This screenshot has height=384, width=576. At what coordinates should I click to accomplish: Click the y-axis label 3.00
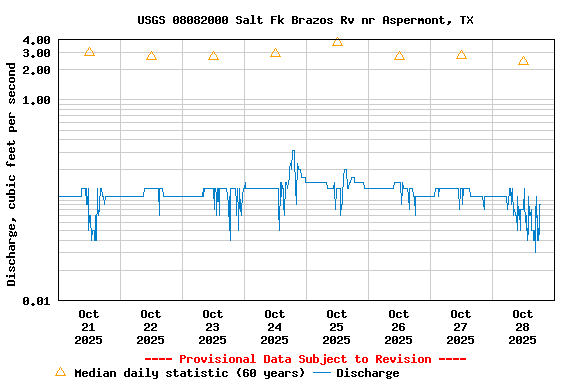point(36,53)
